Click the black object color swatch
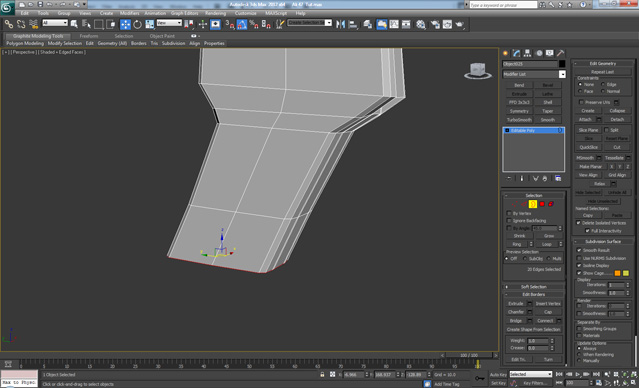Viewport: 639px width, 388px height. (x=562, y=64)
